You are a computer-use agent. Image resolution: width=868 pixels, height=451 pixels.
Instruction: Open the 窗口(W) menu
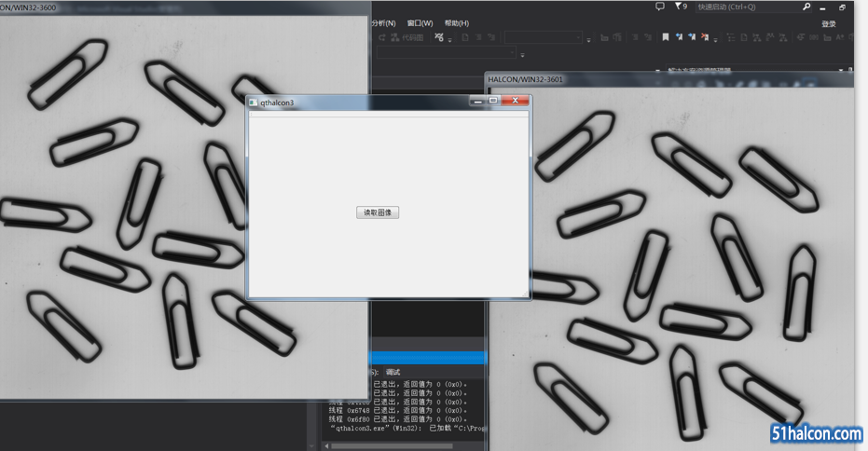pos(420,23)
